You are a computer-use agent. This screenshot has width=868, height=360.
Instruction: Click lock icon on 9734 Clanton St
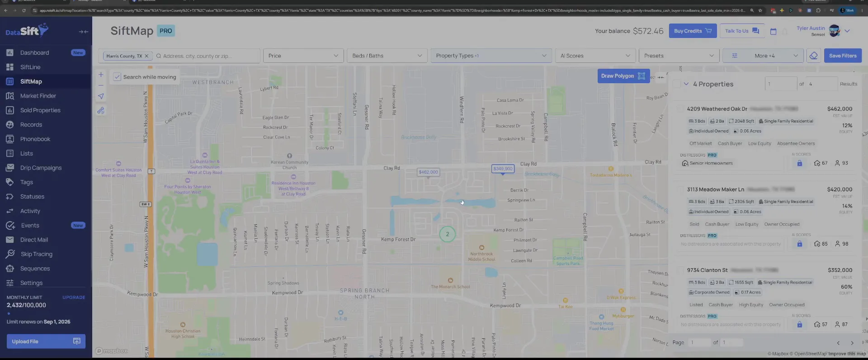[799, 324]
